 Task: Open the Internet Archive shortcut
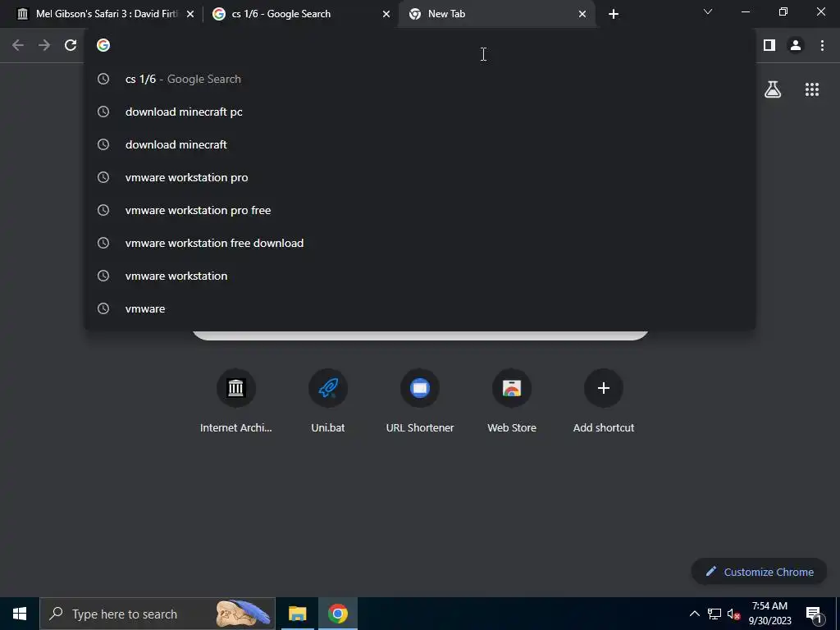235,400
